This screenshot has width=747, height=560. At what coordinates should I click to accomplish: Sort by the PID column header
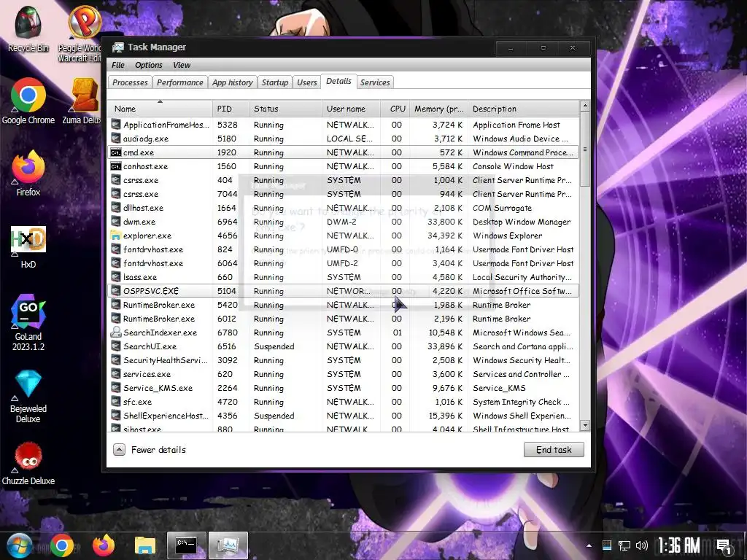231,109
